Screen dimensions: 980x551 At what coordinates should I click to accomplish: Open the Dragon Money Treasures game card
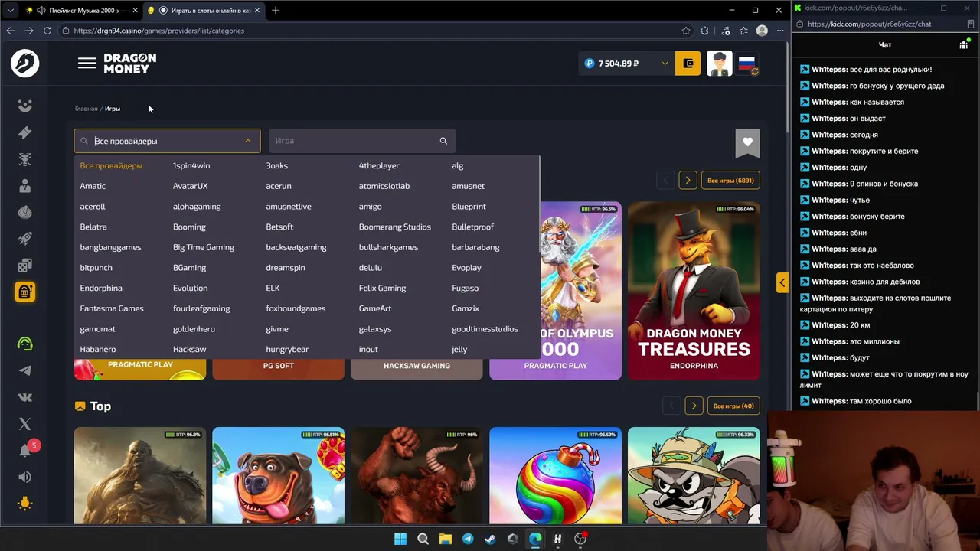click(x=694, y=291)
